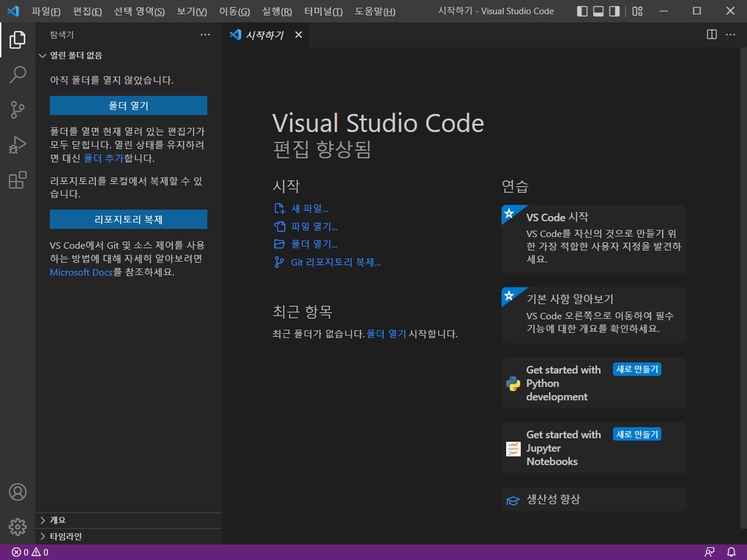
Task: Select the 시작하기 editor tab
Action: point(265,35)
